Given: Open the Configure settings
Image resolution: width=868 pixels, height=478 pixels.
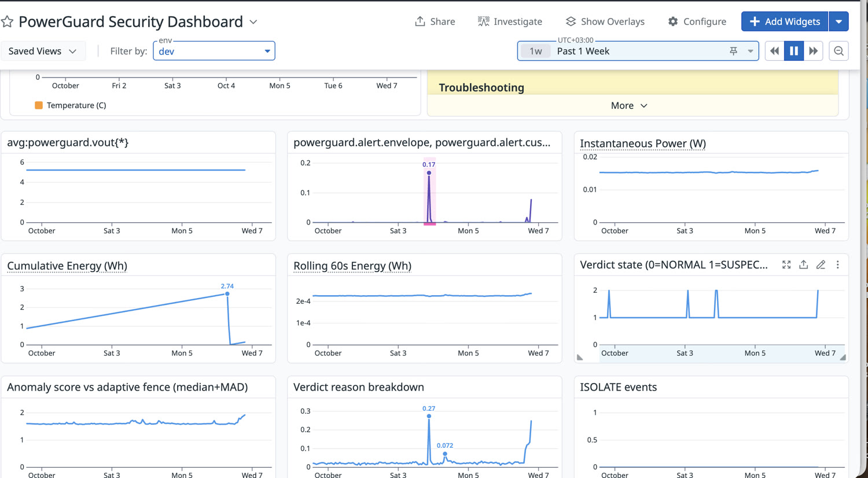Looking at the screenshot, I should pyautogui.click(x=697, y=21).
